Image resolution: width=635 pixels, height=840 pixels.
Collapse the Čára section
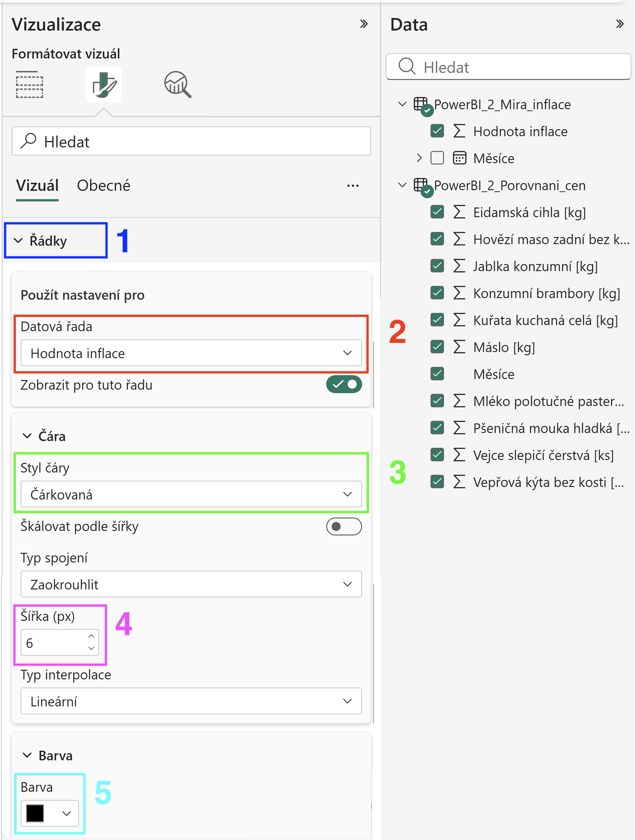coord(27,436)
